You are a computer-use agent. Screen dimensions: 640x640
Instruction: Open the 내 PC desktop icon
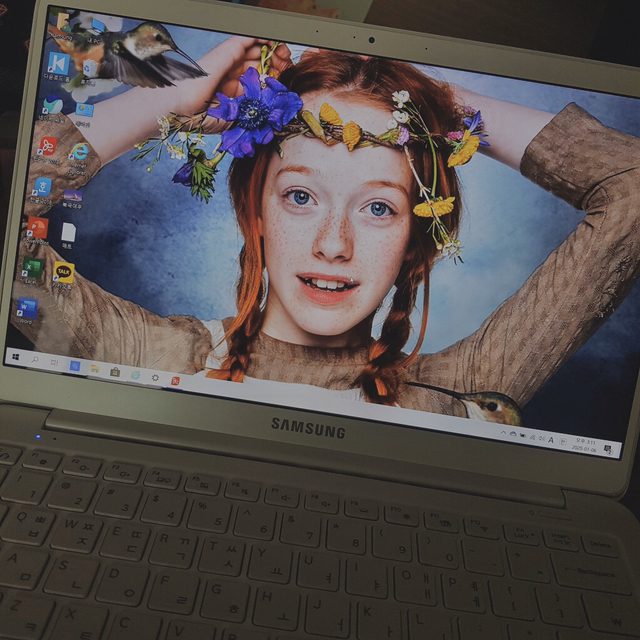click(x=97, y=29)
